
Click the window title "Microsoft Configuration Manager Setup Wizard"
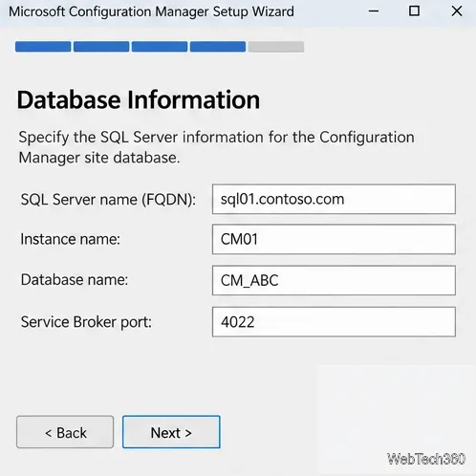(151, 11)
